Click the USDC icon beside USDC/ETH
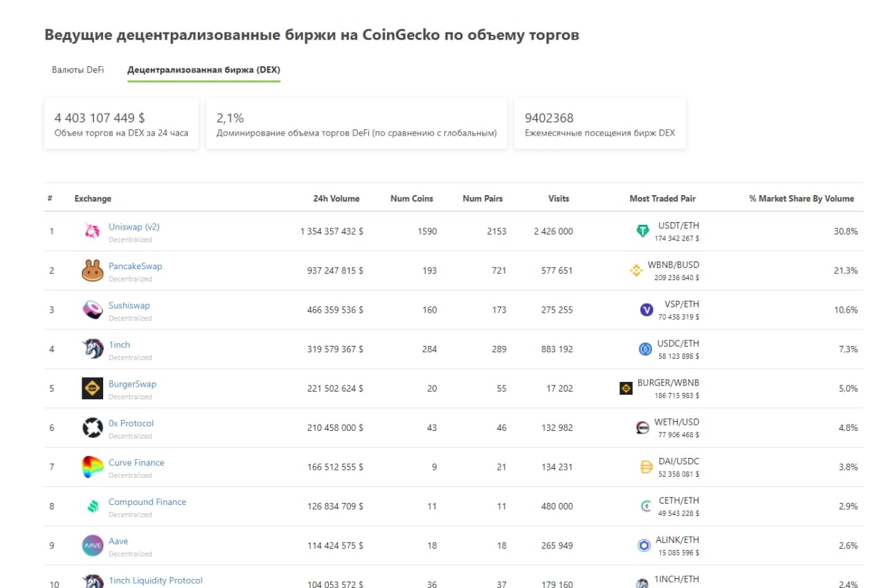886x588 pixels. (x=645, y=349)
